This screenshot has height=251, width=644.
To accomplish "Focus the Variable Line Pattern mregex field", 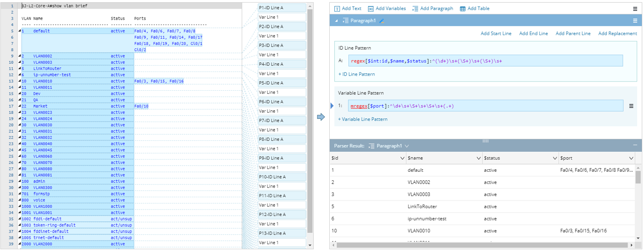I will click(x=485, y=106).
